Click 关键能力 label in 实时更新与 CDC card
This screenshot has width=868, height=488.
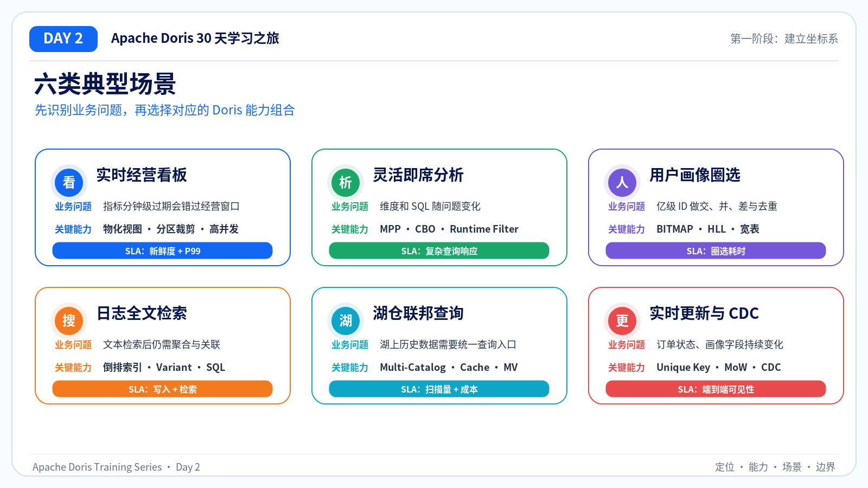pos(627,368)
